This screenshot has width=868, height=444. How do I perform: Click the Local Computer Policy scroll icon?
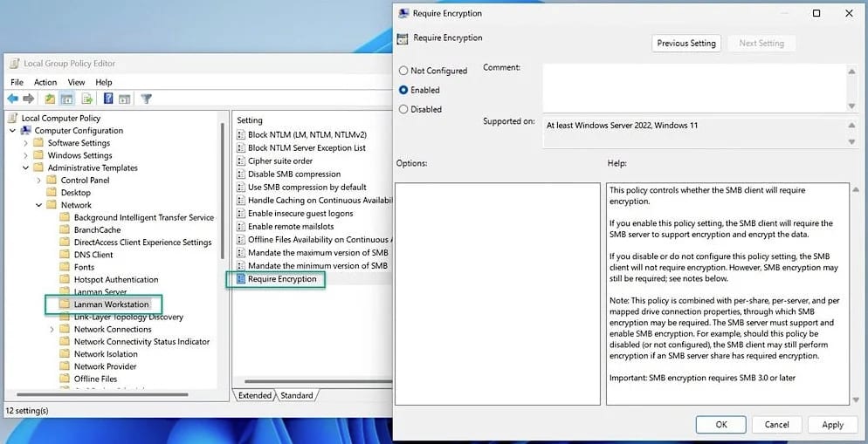click(13, 118)
